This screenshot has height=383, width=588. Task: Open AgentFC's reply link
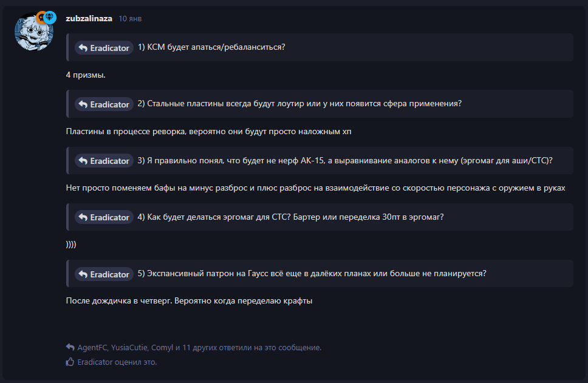pyautogui.click(x=92, y=348)
